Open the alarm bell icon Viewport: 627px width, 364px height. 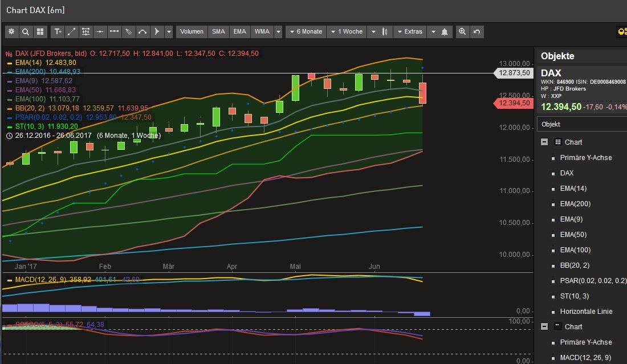point(445,31)
